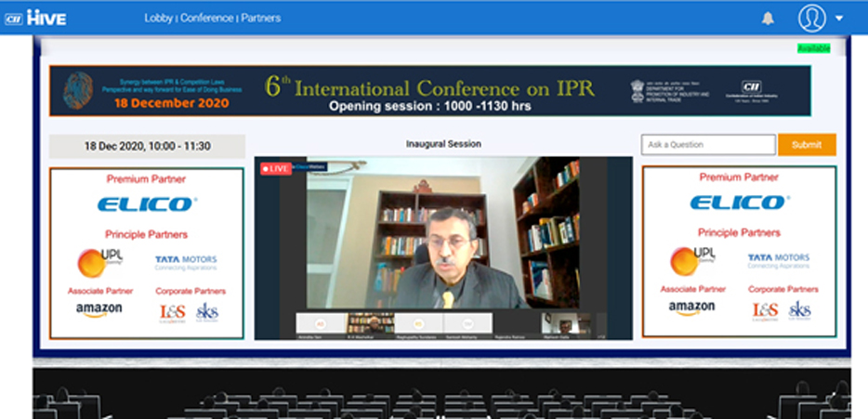The image size is (868, 419).
Task: Click the Opening session : 1000 -1130 hrs text
Action: tap(430, 106)
